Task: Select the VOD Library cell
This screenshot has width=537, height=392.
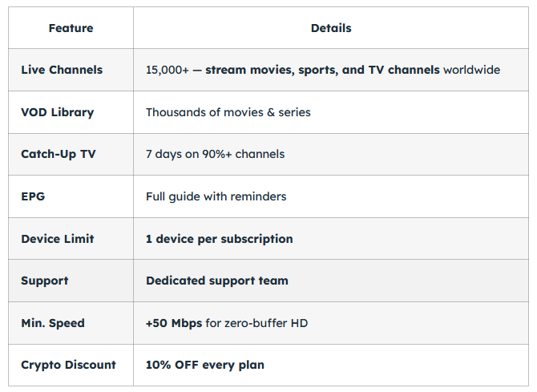Action: coord(57,112)
